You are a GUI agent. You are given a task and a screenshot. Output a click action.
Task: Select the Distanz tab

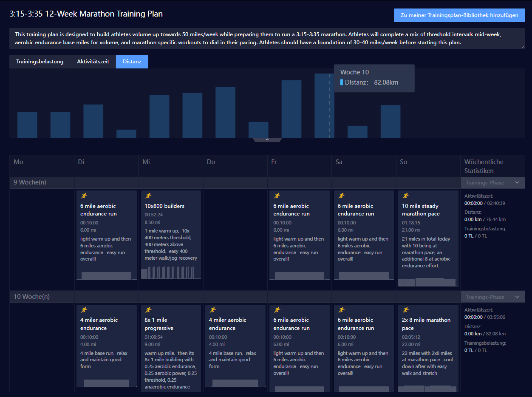coord(132,62)
